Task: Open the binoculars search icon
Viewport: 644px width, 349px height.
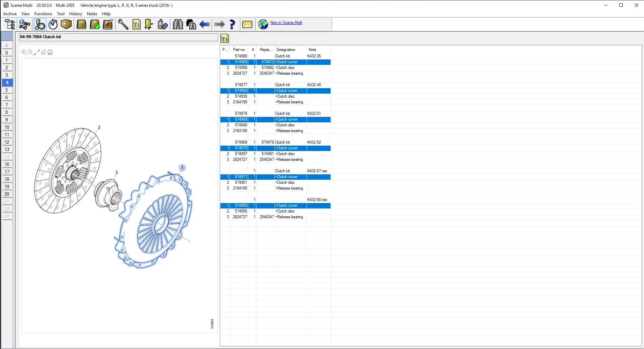Action: (x=178, y=24)
